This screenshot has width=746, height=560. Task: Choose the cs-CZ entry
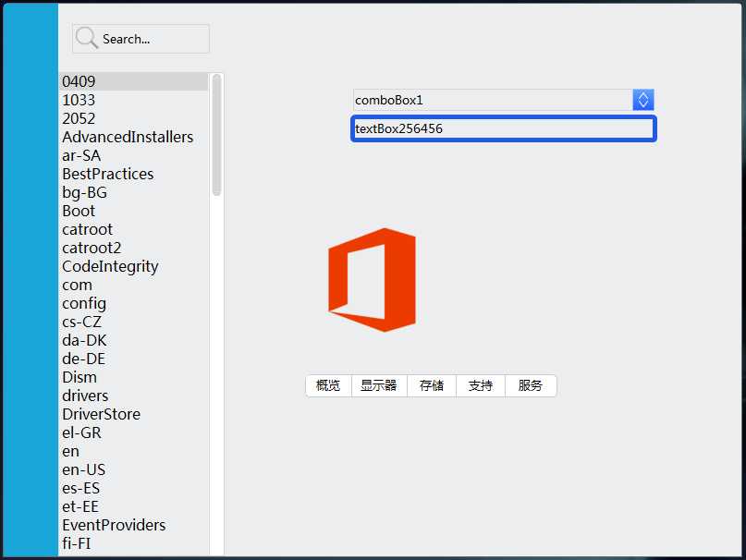(134, 323)
